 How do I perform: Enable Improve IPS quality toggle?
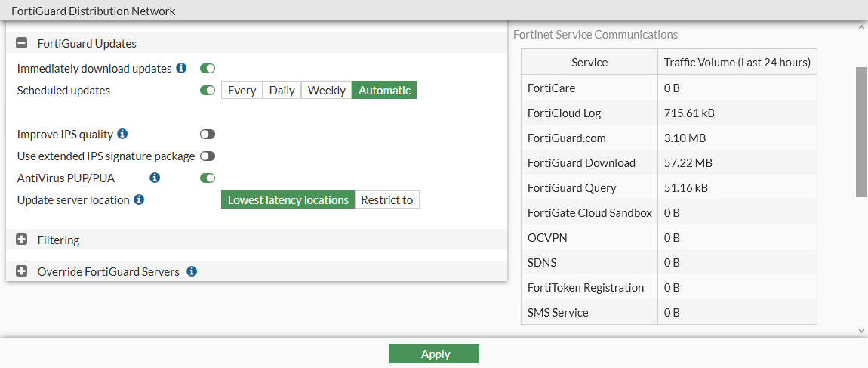click(x=208, y=134)
